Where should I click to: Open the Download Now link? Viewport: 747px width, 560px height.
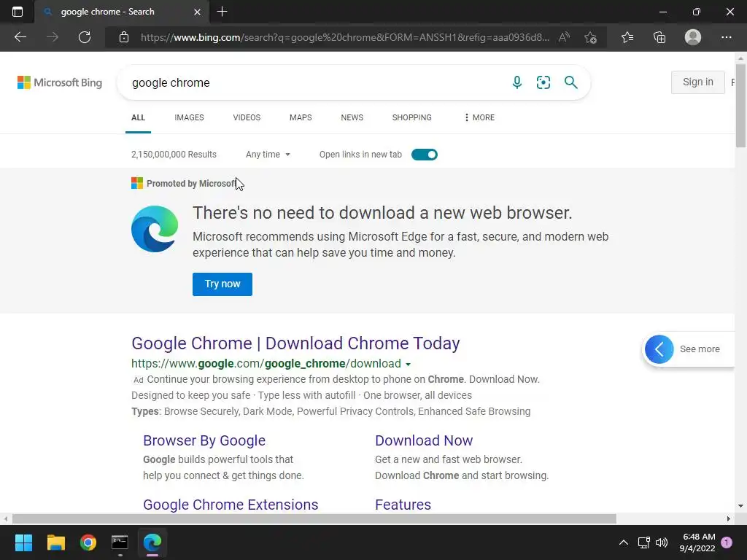point(424,440)
